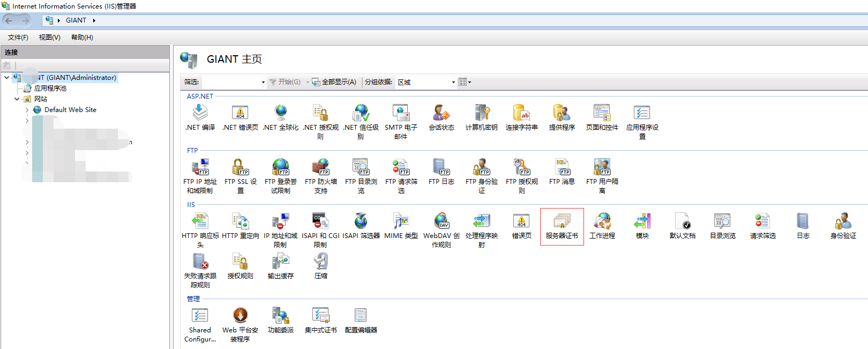The height and width of the screenshot is (349, 868).
Task: Open 工作进程
Action: (x=602, y=226)
